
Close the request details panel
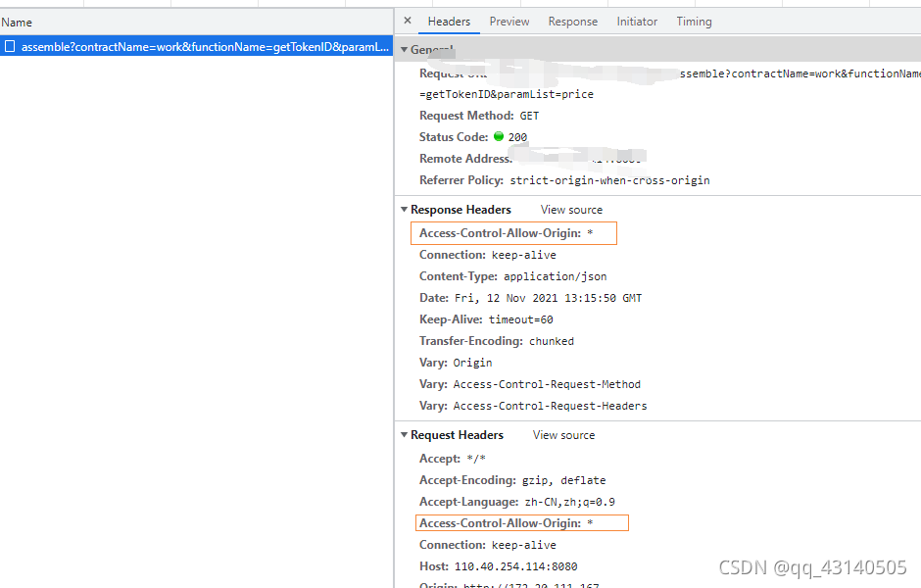point(408,22)
